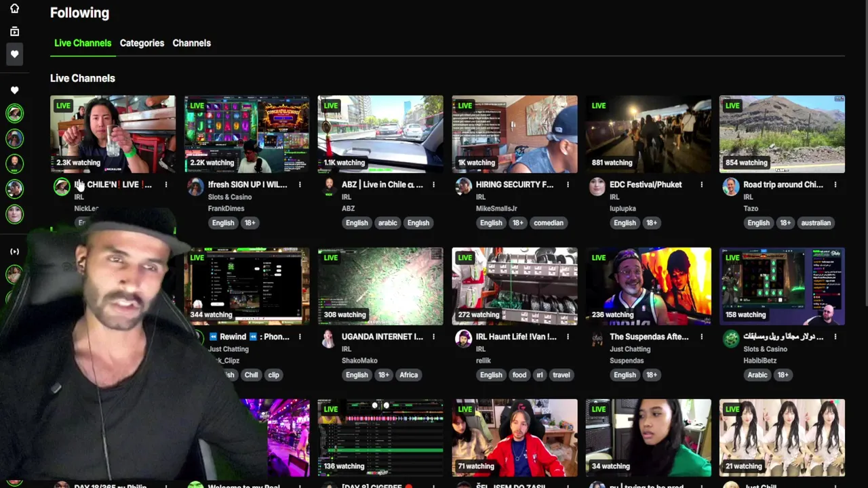The height and width of the screenshot is (488, 868).
Task: Select the australian tag on Tazo stream
Action: coord(816,223)
